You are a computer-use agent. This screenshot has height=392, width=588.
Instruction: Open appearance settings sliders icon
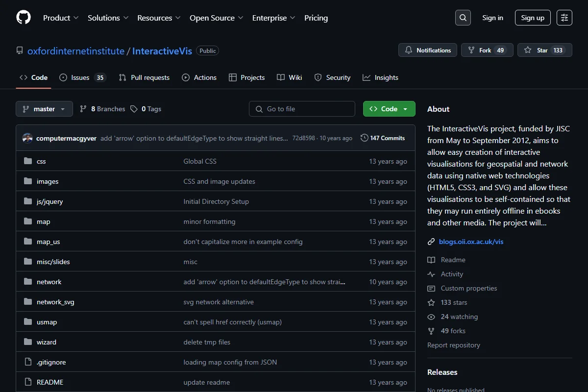coord(564,18)
